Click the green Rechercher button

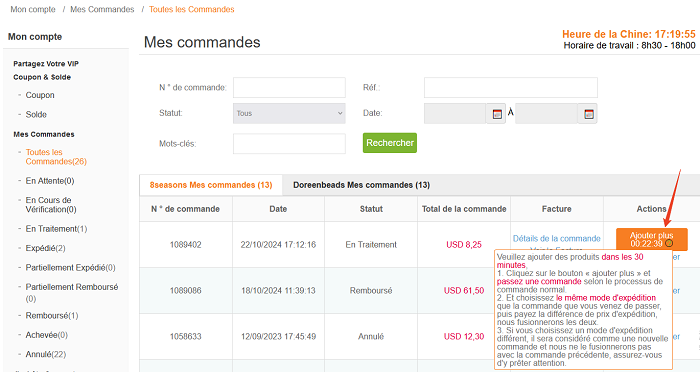390,143
